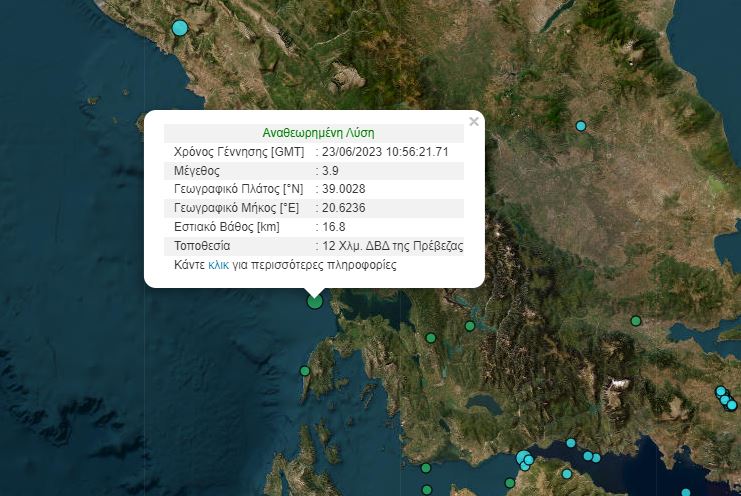The height and width of the screenshot is (496, 741).
Task: Select the lone cyan marker right of popup's close button
Action: click(x=581, y=126)
